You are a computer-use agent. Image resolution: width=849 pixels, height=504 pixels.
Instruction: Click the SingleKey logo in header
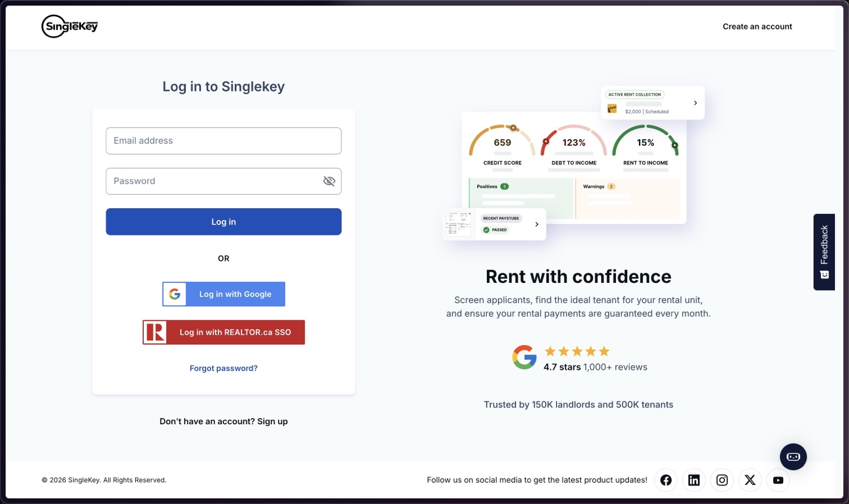70,27
